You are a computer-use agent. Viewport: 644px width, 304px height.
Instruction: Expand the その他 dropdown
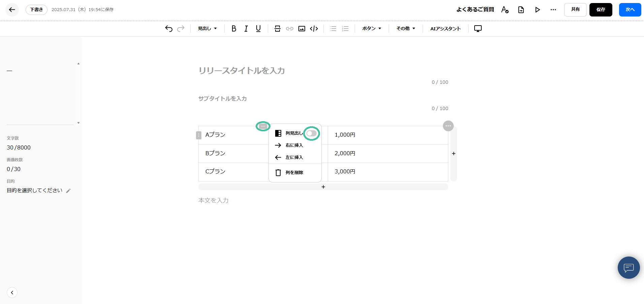(x=406, y=29)
